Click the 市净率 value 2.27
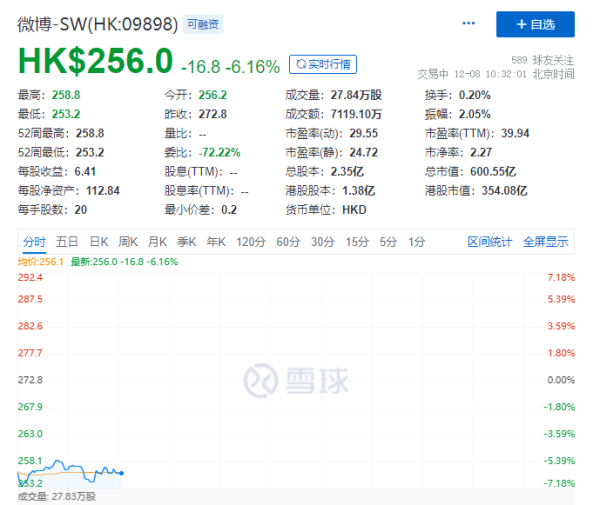Screen dimensions: 600x505 coord(481,152)
